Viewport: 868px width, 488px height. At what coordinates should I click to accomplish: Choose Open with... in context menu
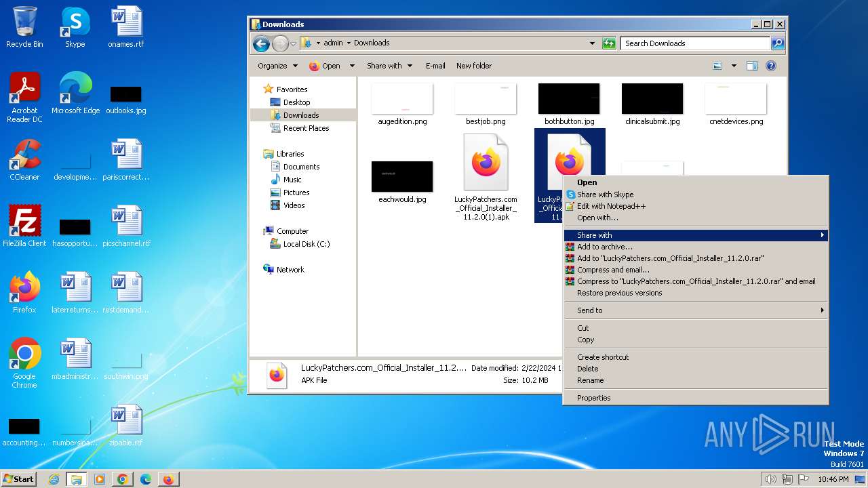coord(696,218)
